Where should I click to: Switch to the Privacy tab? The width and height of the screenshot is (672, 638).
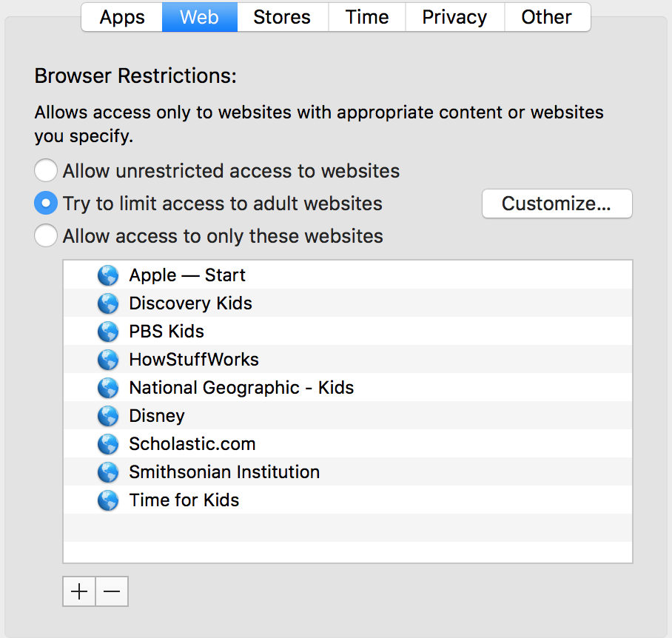454,16
